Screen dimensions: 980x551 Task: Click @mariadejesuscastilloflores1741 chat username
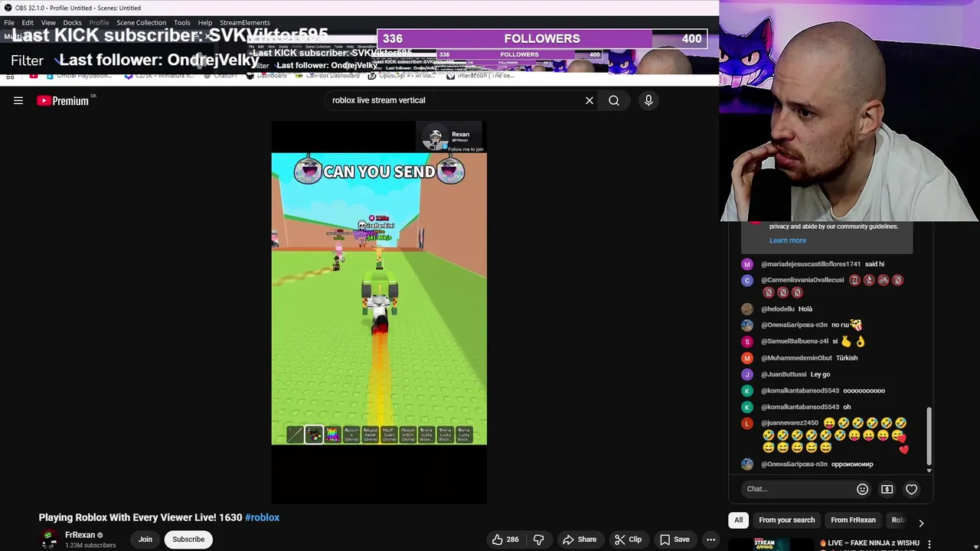811,264
